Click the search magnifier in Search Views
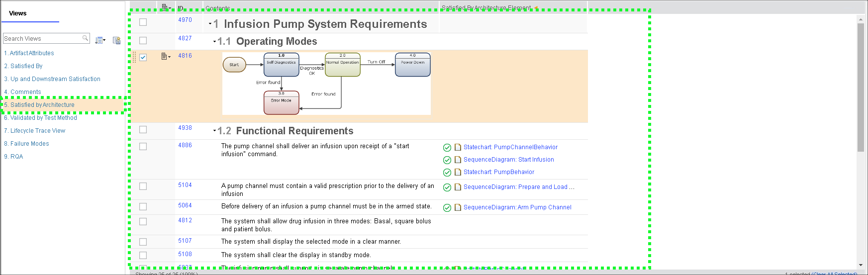Viewport: 868px width, 275px height. (85, 38)
